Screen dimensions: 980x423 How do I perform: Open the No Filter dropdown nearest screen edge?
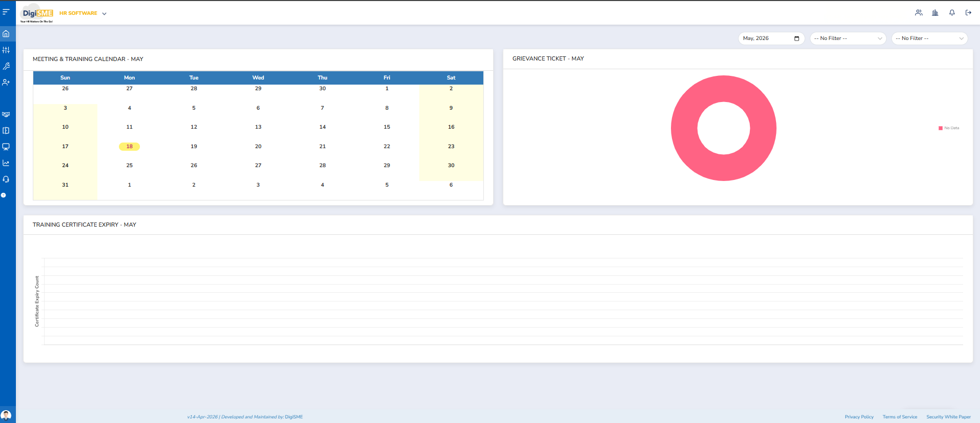pos(930,38)
